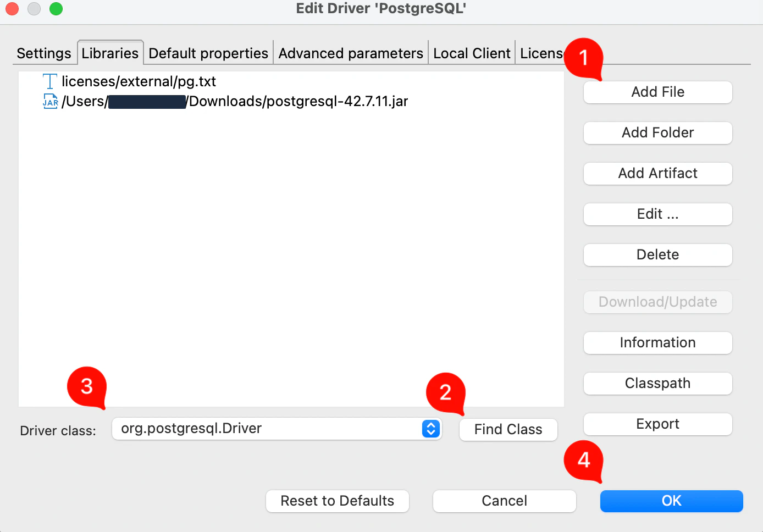
Task: Click the Add Folder button
Action: pos(658,133)
